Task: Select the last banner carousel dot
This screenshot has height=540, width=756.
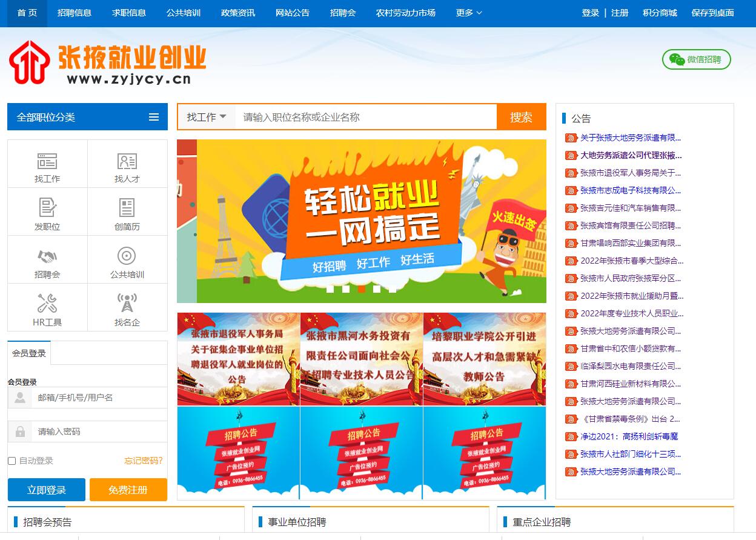Action: [393, 289]
